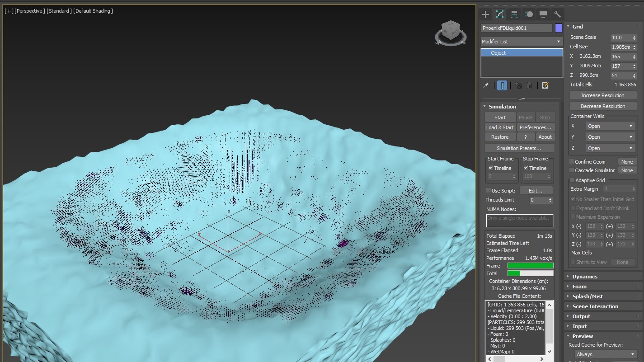Screen dimensions: 644x362
Task: Click the About button
Action: (x=545, y=137)
